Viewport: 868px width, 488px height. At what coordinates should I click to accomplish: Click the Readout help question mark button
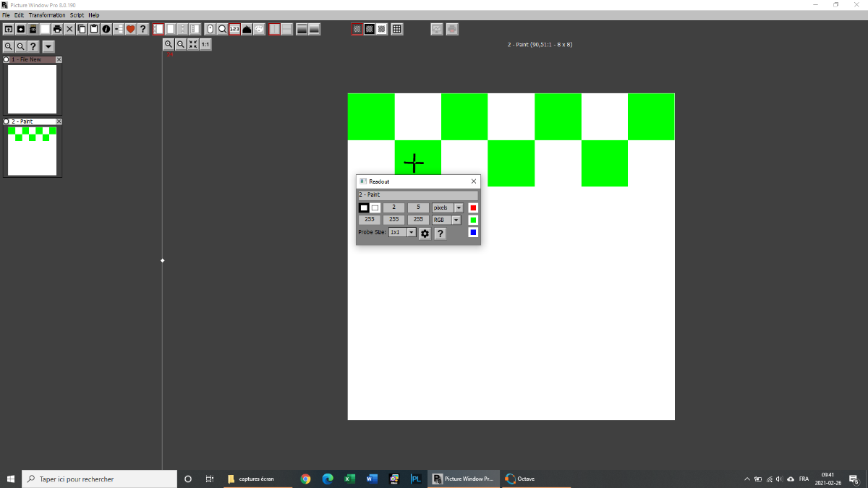click(x=440, y=233)
